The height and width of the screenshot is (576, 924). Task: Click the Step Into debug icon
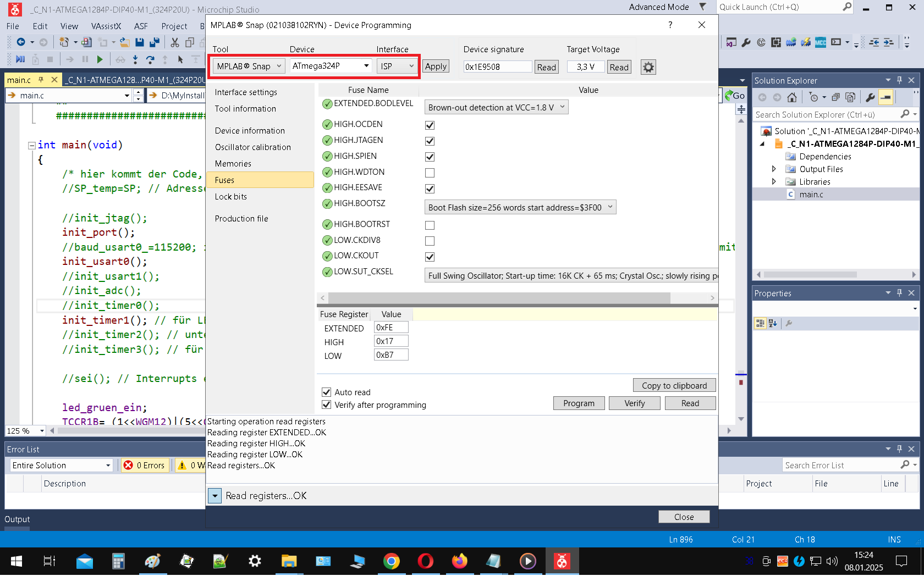[x=135, y=59]
